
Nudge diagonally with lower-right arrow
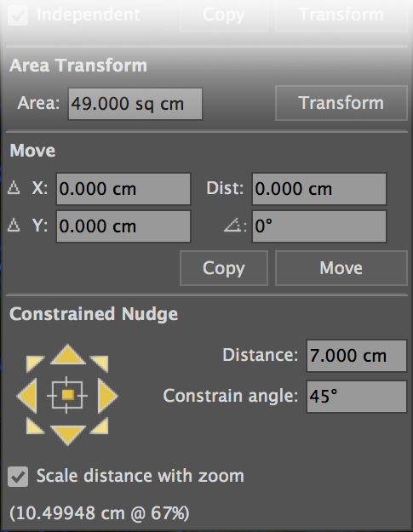tap(99, 426)
